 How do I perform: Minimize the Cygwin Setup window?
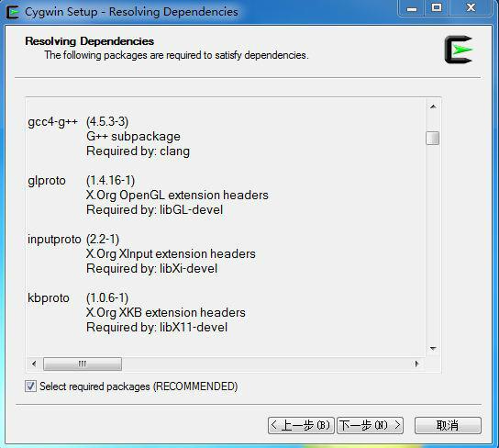[412, 8]
